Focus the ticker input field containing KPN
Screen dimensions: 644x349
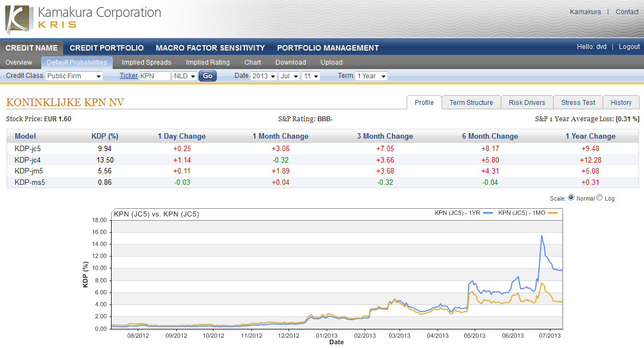click(155, 76)
